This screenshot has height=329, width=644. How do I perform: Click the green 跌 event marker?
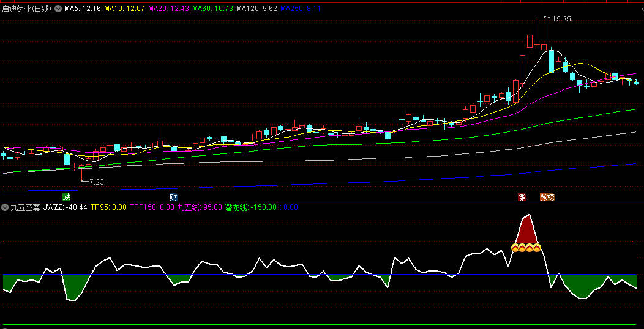tap(66, 198)
